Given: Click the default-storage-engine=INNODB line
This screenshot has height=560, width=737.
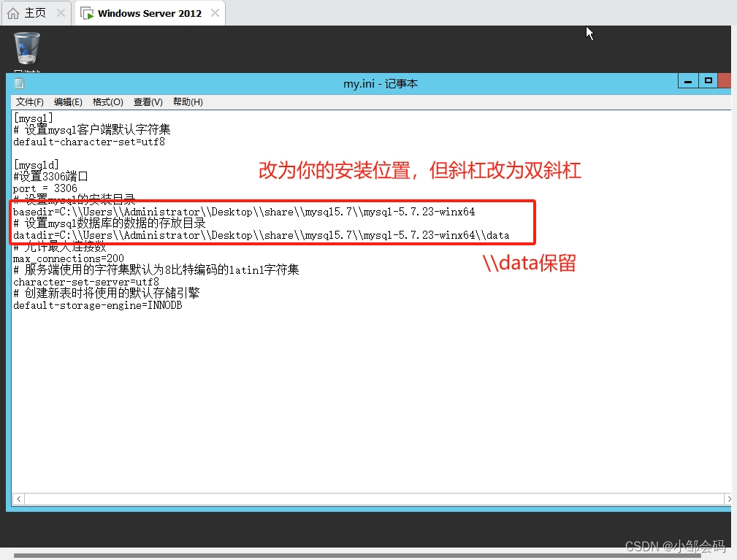Looking at the screenshot, I should (x=98, y=305).
